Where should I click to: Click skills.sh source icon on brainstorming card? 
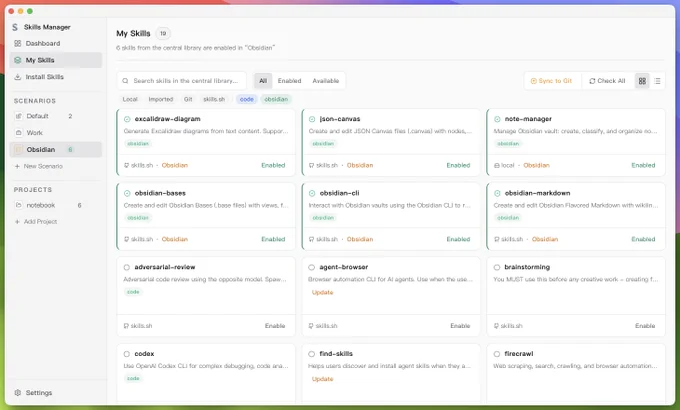tap(496, 326)
